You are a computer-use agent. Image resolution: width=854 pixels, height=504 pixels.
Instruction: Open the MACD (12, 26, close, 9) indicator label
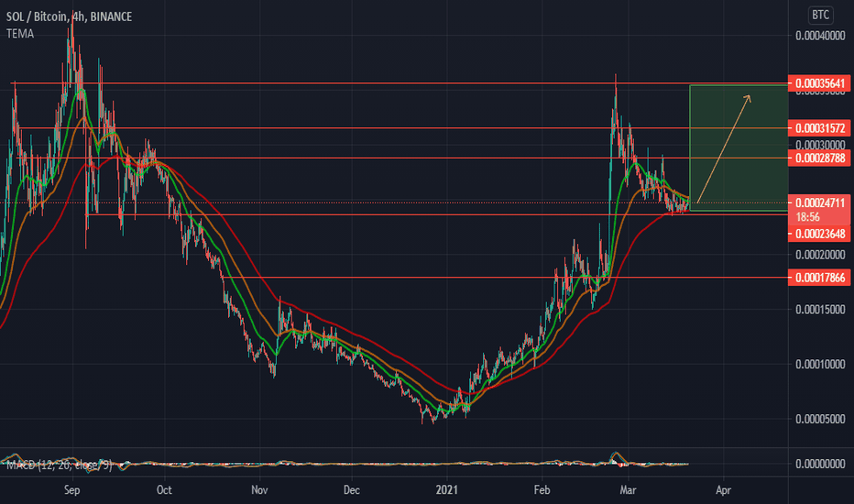point(60,465)
